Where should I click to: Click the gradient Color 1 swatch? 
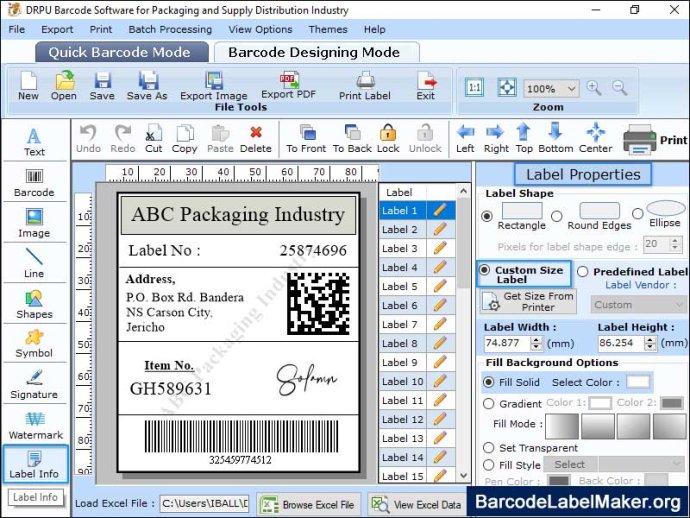pyautogui.click(x=600, y=403)
